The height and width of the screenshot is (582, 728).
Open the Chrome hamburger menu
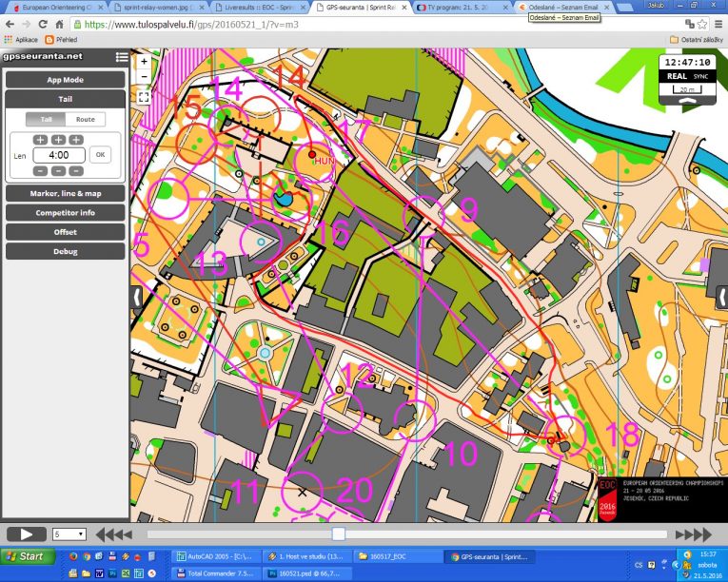[x=718, y=24]
